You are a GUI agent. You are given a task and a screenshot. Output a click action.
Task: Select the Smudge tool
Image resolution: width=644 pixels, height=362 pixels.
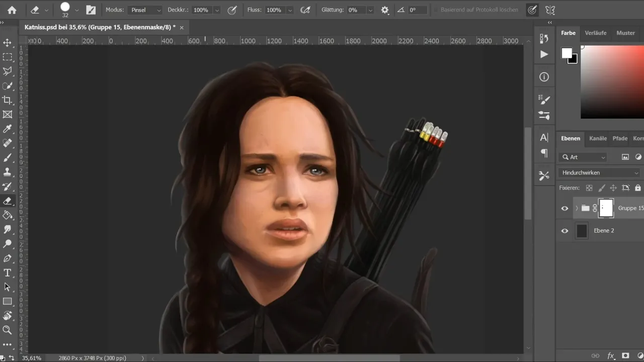pos(8,230)
